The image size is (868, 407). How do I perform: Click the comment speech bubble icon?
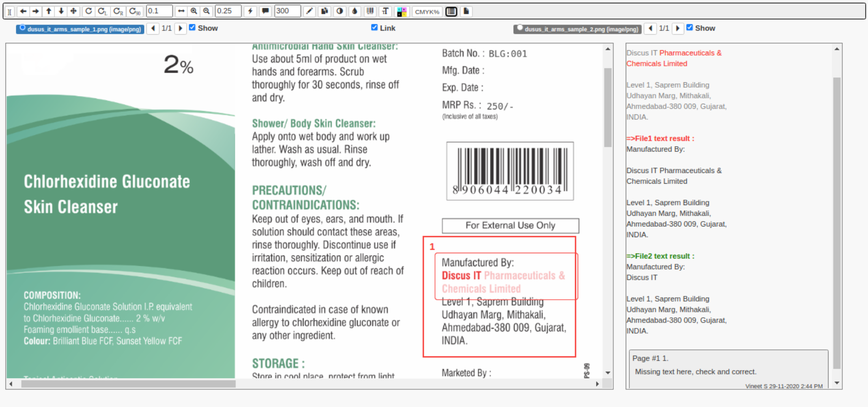point(265,11)
